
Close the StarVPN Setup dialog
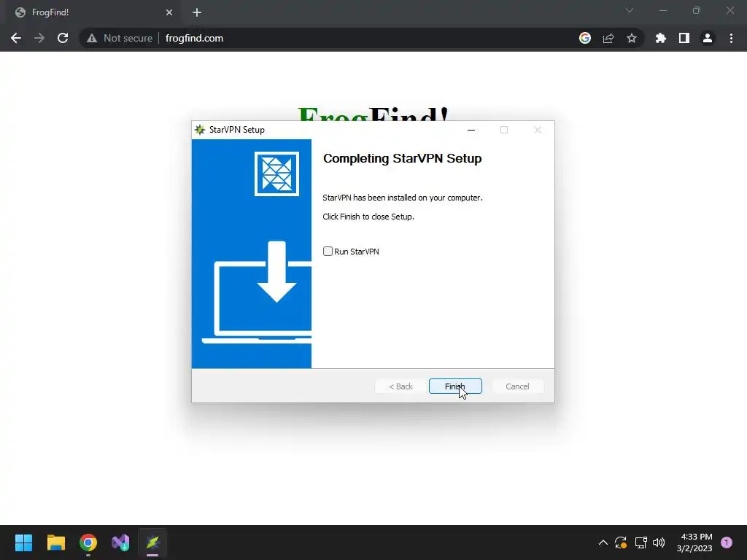pos(538,130)
